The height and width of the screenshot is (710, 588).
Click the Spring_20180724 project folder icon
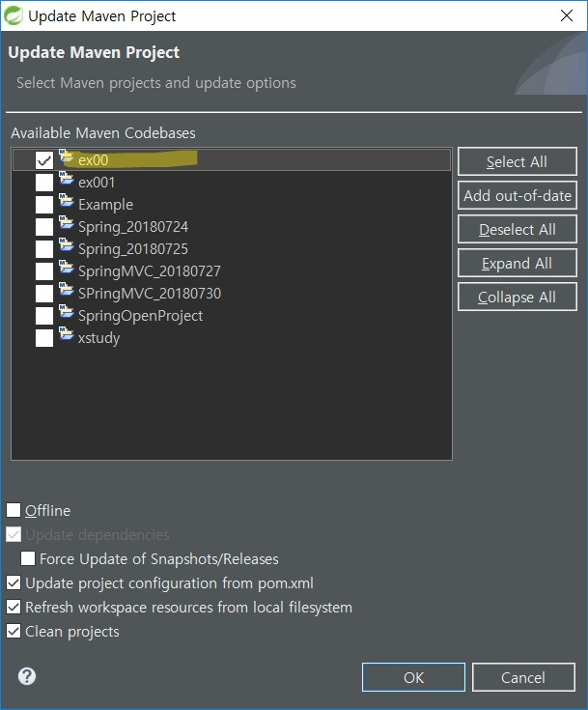(66, 223)
